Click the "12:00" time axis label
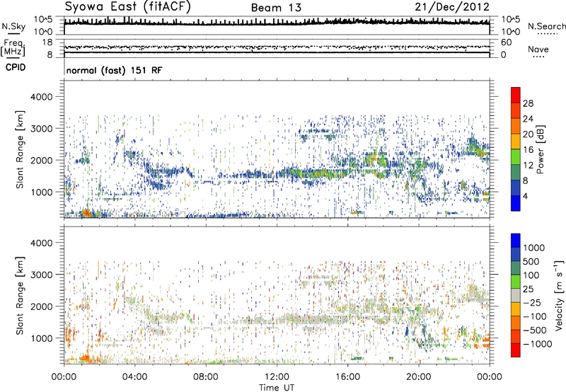 pos(277,377)
